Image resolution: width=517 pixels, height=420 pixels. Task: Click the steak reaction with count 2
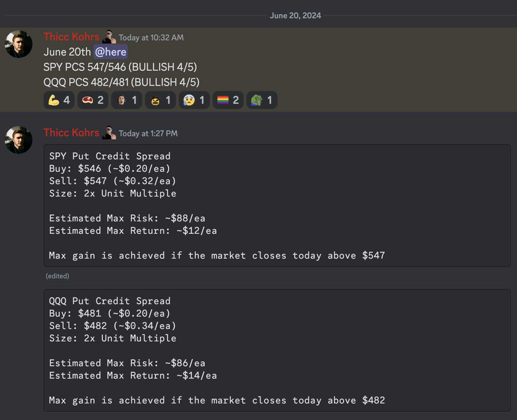tap(92, 100)
